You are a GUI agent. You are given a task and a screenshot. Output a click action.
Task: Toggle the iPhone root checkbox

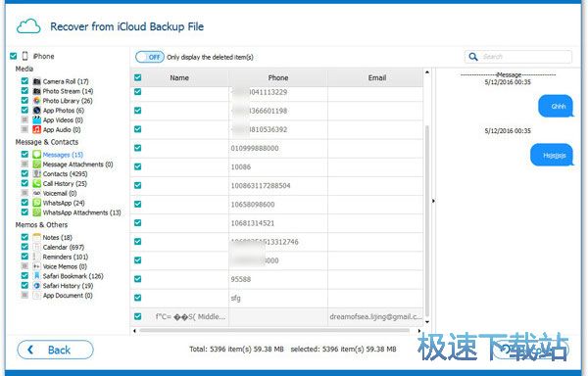coord(14,56)
